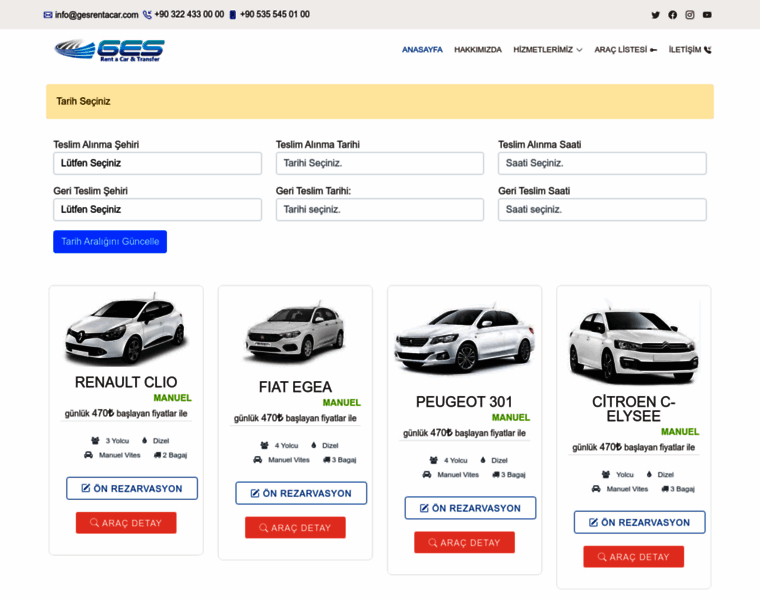The height and width of the screenshot is (600, 760).
Task: Click fuel drop icon on Renault Clio card
Action: click(144, 441)
